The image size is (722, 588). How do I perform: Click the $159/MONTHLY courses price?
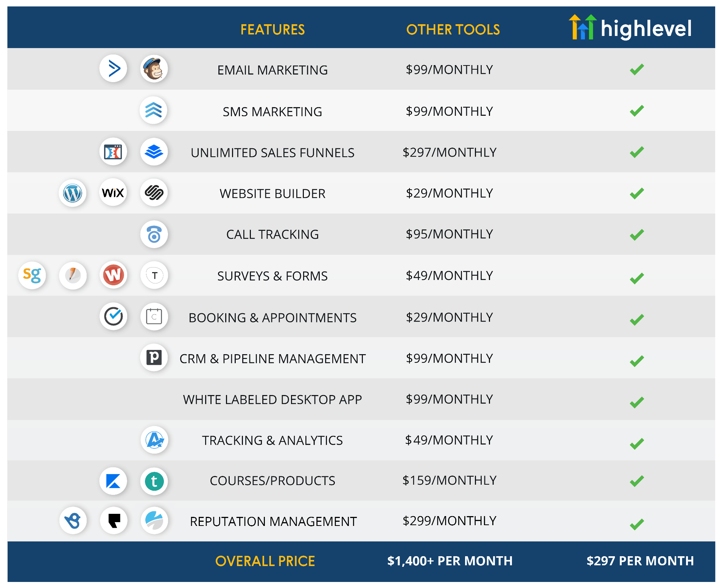coord(450,480)
